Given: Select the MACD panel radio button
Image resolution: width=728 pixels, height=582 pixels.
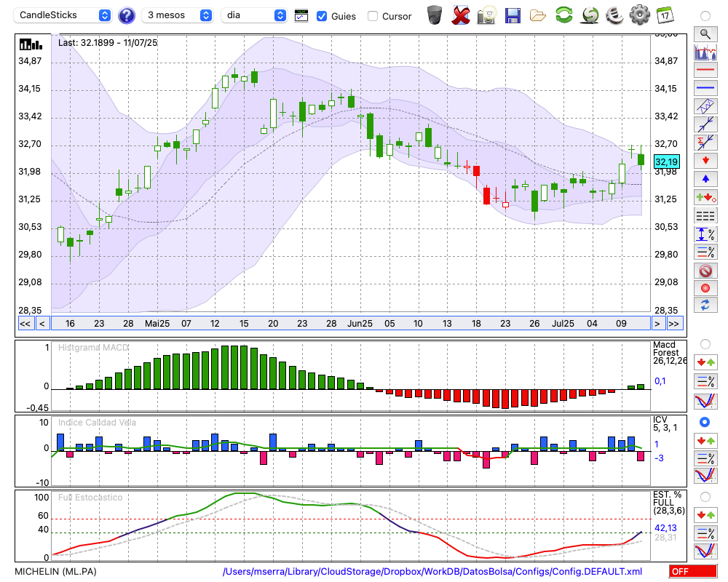Looking at the screenshot, I should (705, 344).
